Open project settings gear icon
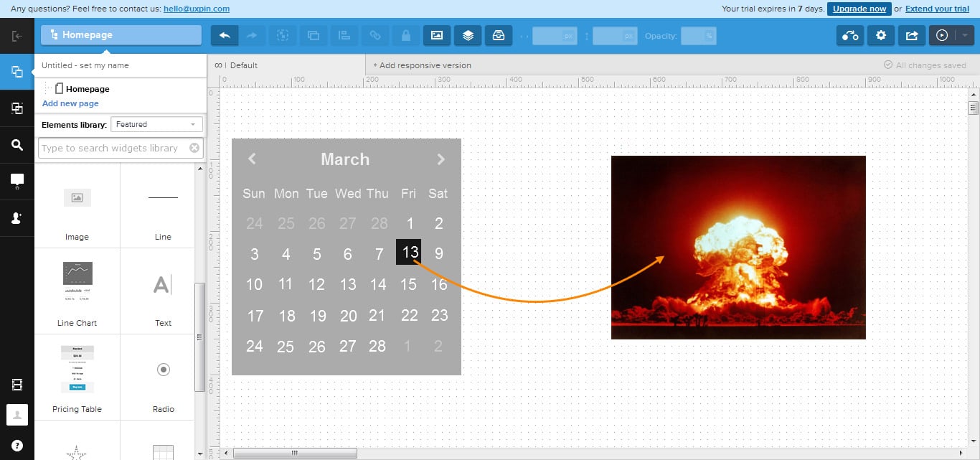 [x=881, y=35]
